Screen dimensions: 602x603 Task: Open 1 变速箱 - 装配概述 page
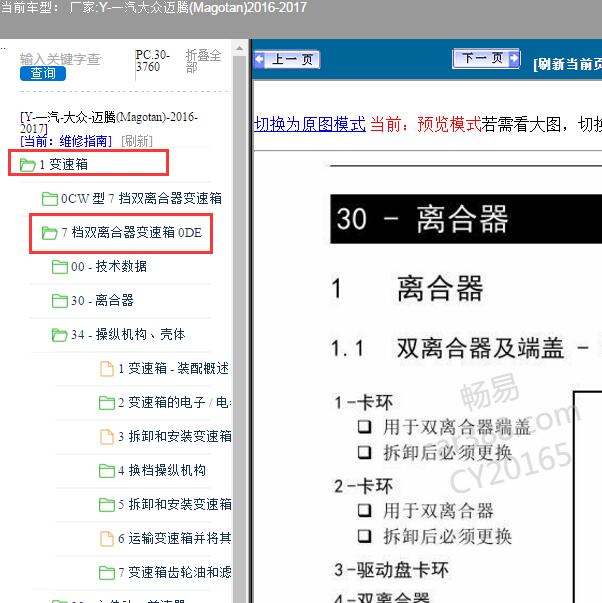click(x=173, y=368)
